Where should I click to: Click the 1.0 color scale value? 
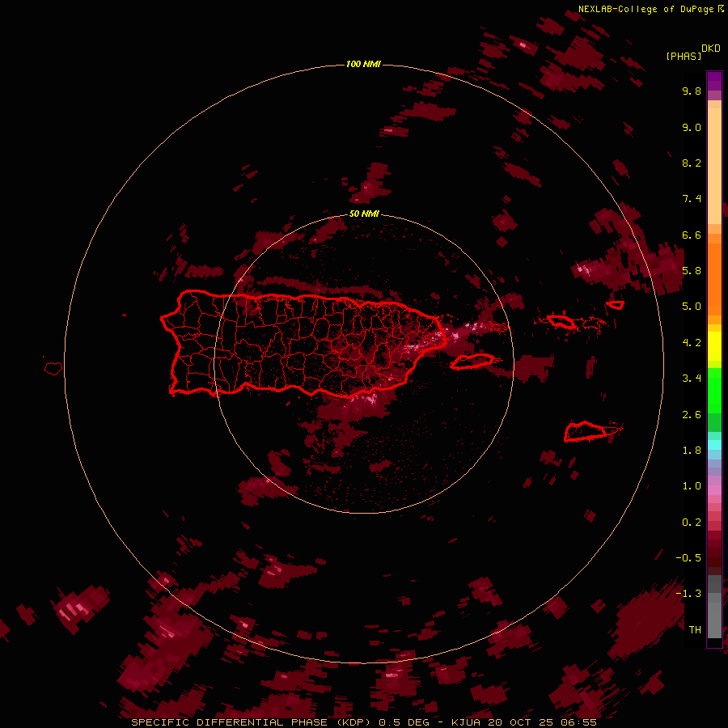[x=692, y=486]
